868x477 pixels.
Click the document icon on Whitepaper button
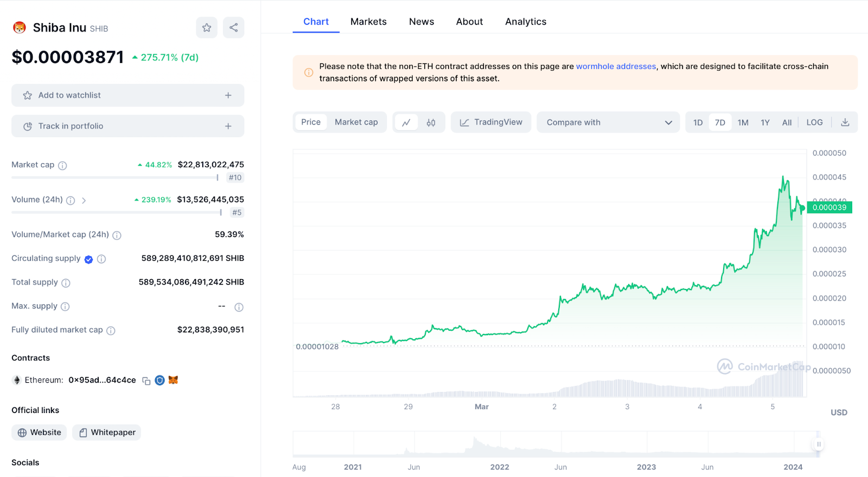click(83, 433)
